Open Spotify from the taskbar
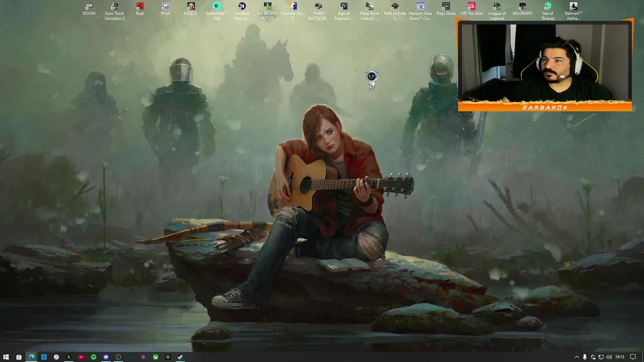 pyautogui.click(x=94, y=357)
